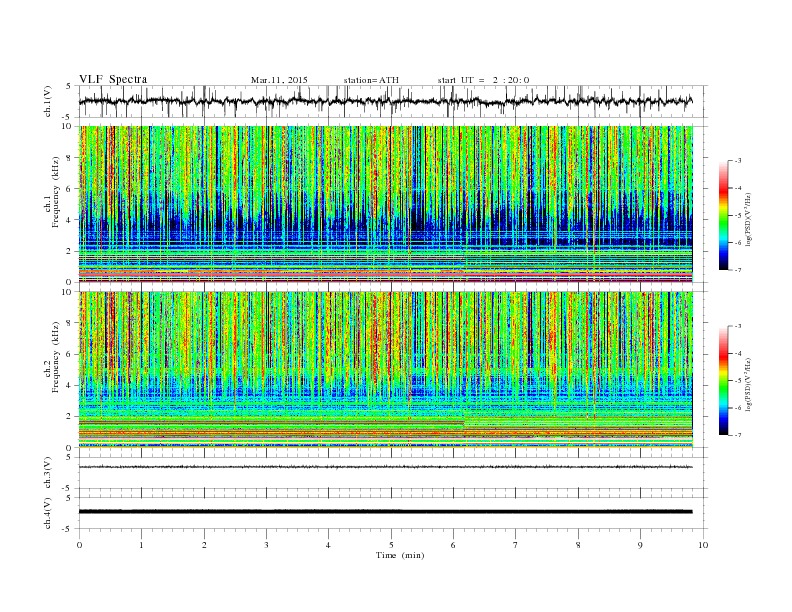Click time axis tick label "9"
The width and height of the screenshot is (792, 612).
640,545
